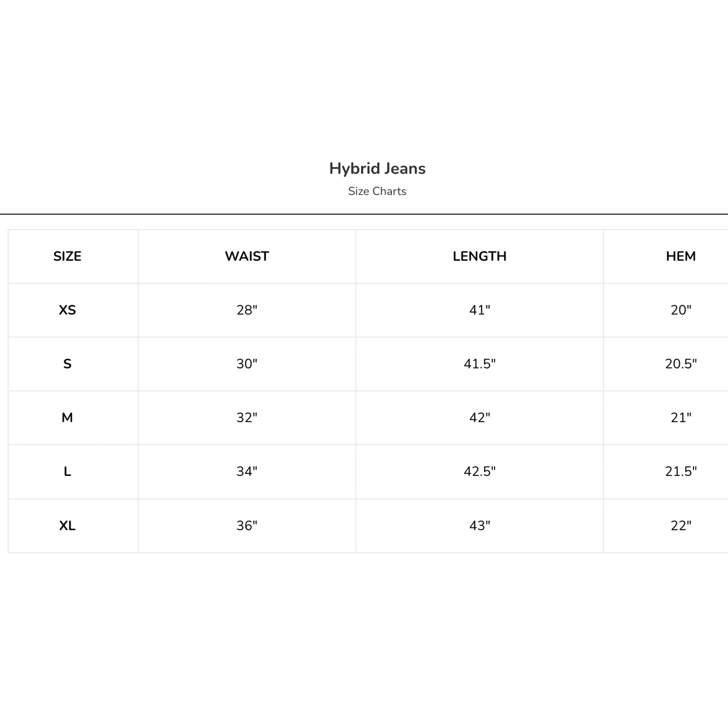This screenshot has height=728, width=728.
Task: Click the 42" length value for M
Action: coord(480,418)
